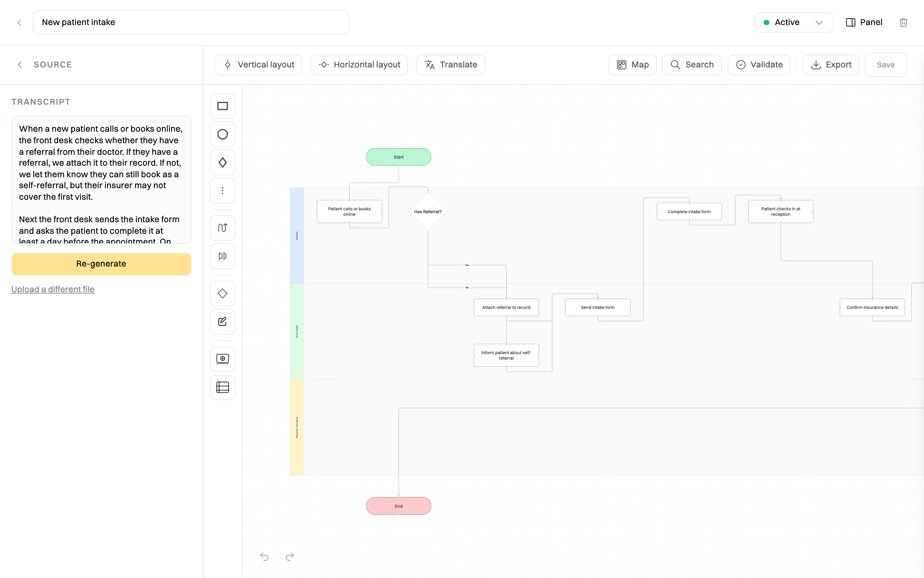
Task: Select the Send intake form node
Action: click(x=598, y=307)
